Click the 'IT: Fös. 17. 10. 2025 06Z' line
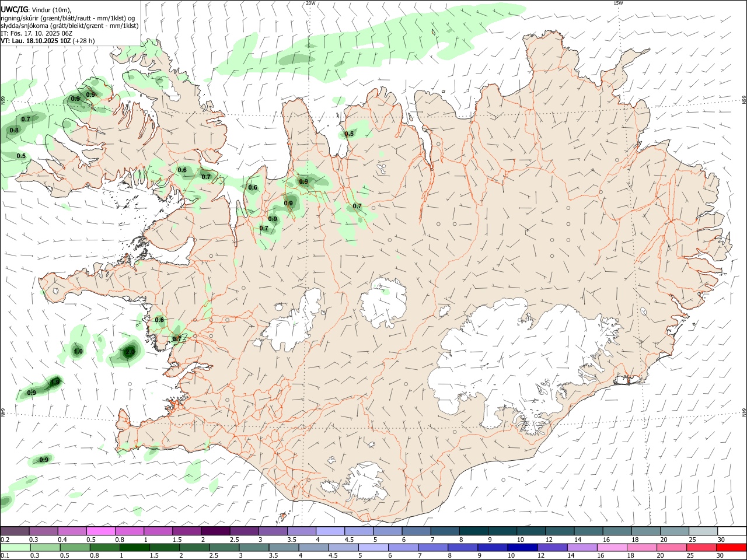This screenshot has height=560, width=747. (x=36, y=33)
